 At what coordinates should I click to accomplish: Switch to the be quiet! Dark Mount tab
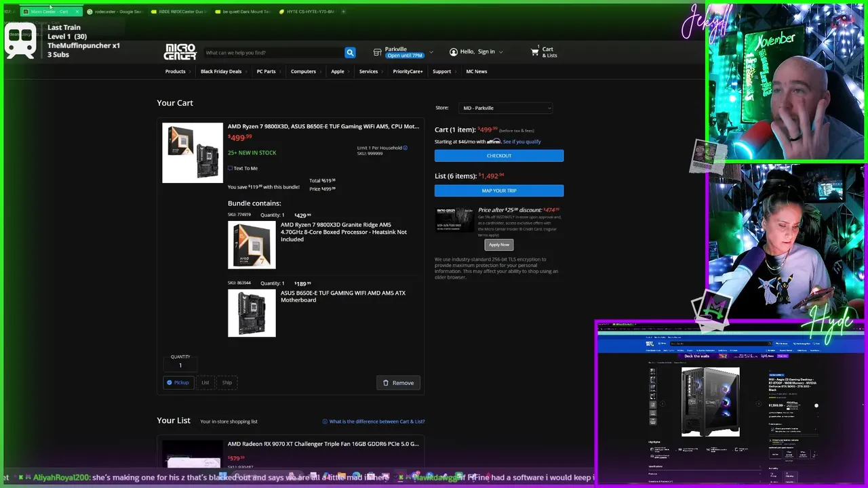tap(243, 12)
